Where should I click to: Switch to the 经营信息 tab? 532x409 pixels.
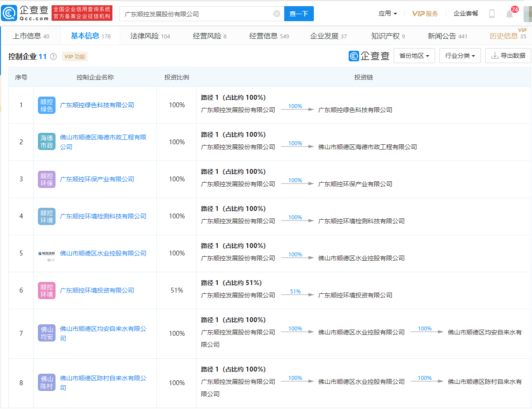[x=269, y=36]
